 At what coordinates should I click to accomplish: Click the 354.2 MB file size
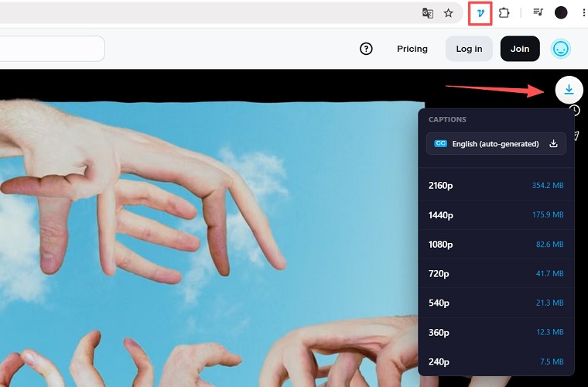548,185
